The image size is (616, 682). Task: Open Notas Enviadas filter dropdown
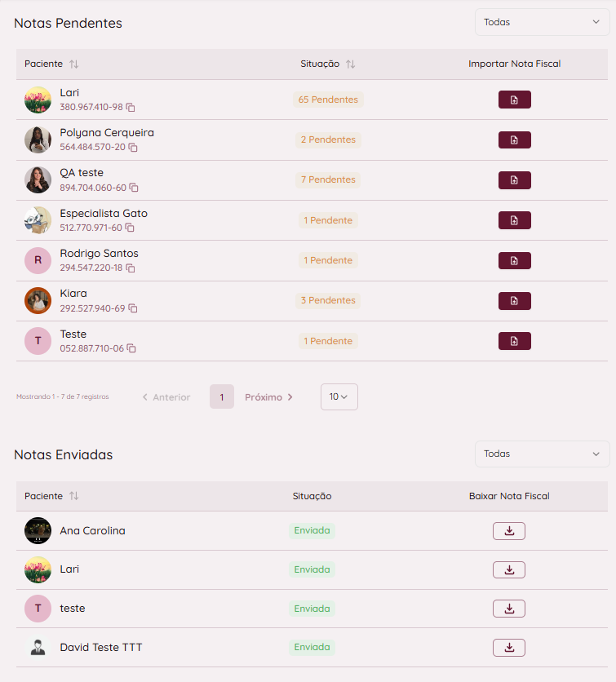click(x=542, y=454)
